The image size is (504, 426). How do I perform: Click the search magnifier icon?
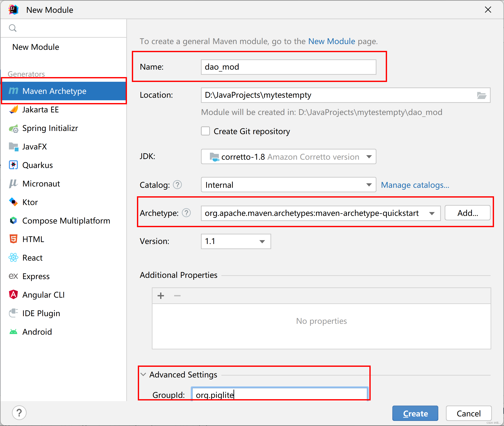tap(13, 28)
